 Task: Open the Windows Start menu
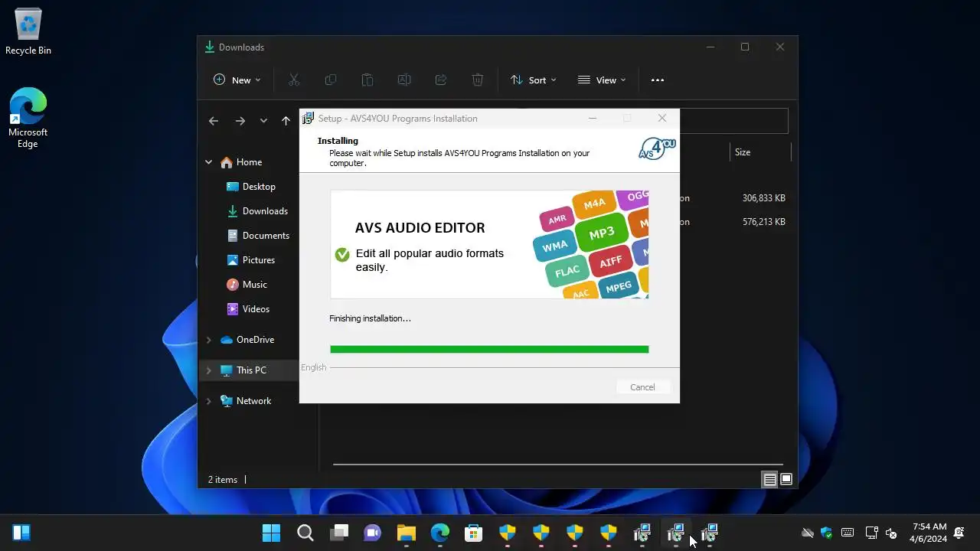[272, 533]
